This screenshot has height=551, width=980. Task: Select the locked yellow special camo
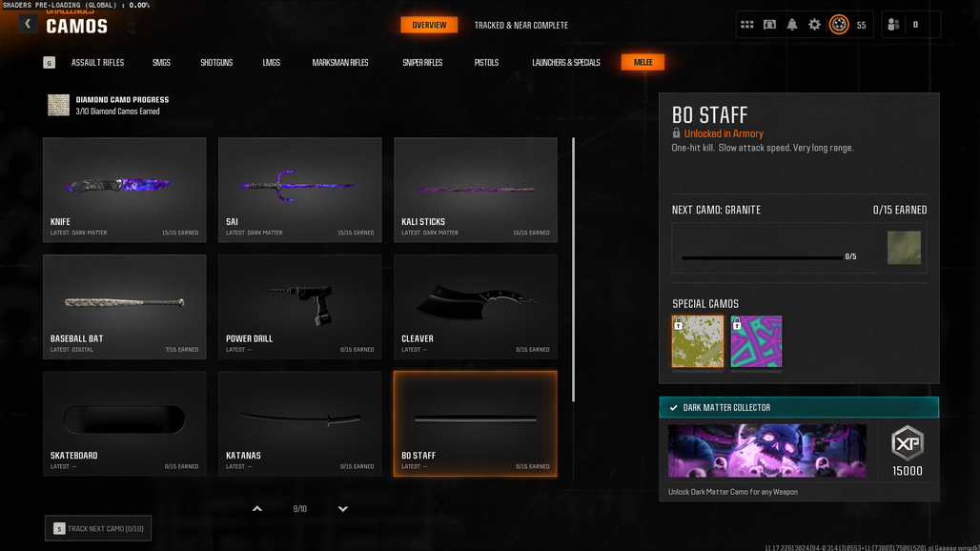pyautogui.click(x=698, y=341)
